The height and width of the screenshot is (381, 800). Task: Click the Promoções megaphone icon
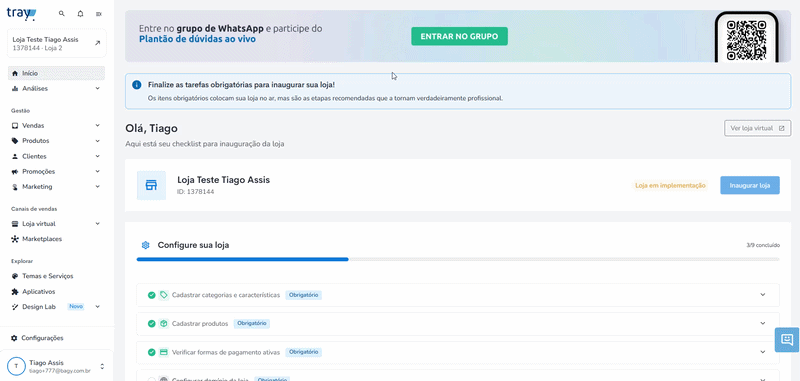[15, 171]
